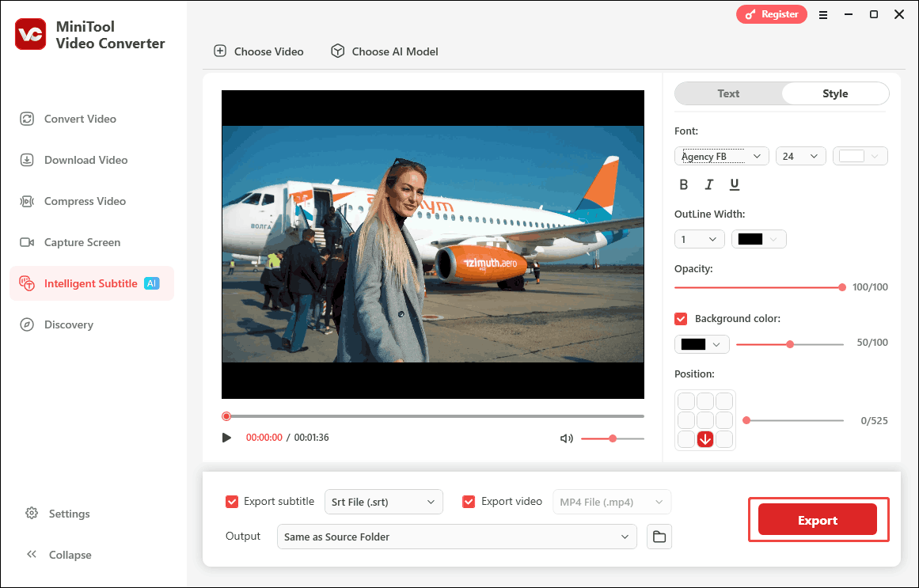Apply bold formatting to subtitles

[x=683, y=184]
